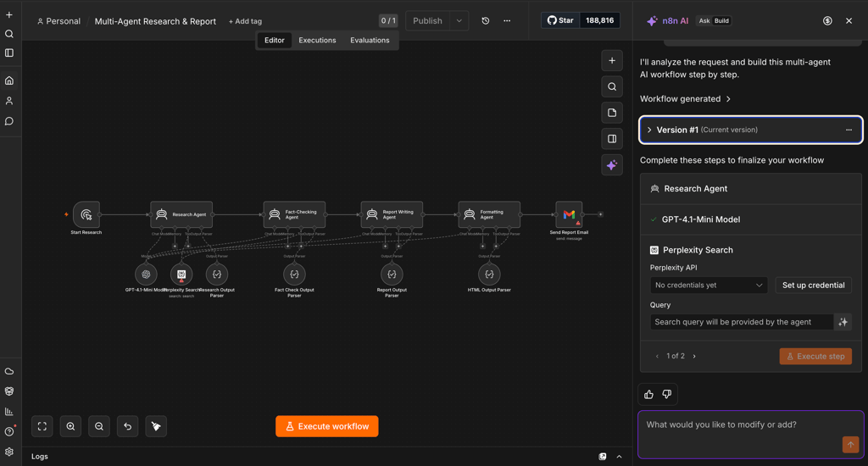Image resolution: width=868 pixels, height=466 pixels.
Task: Click Add tag link
Action: click(245, 21)
